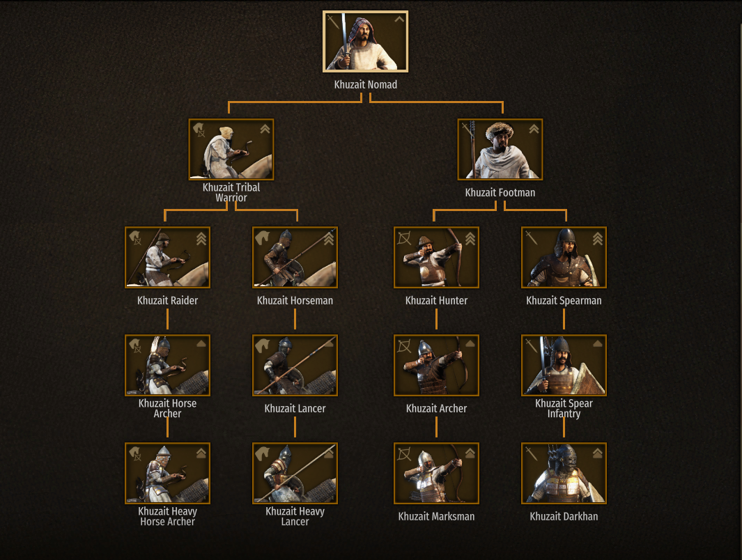This screenshot has height=560, width=742.
Task: Open the Khuzait Horse Archer portrait
Action: pyautogui.click(x=167, y=365)
